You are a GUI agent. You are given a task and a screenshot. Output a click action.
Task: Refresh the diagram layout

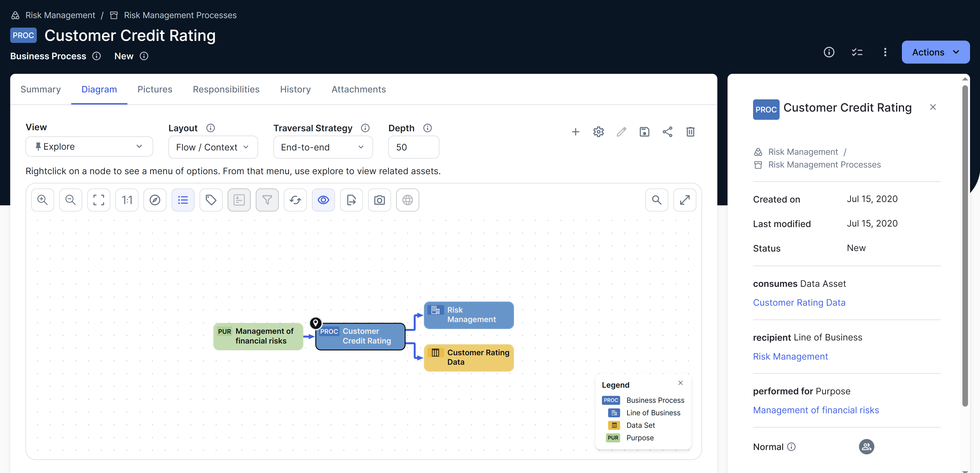(x=295, y=200)
